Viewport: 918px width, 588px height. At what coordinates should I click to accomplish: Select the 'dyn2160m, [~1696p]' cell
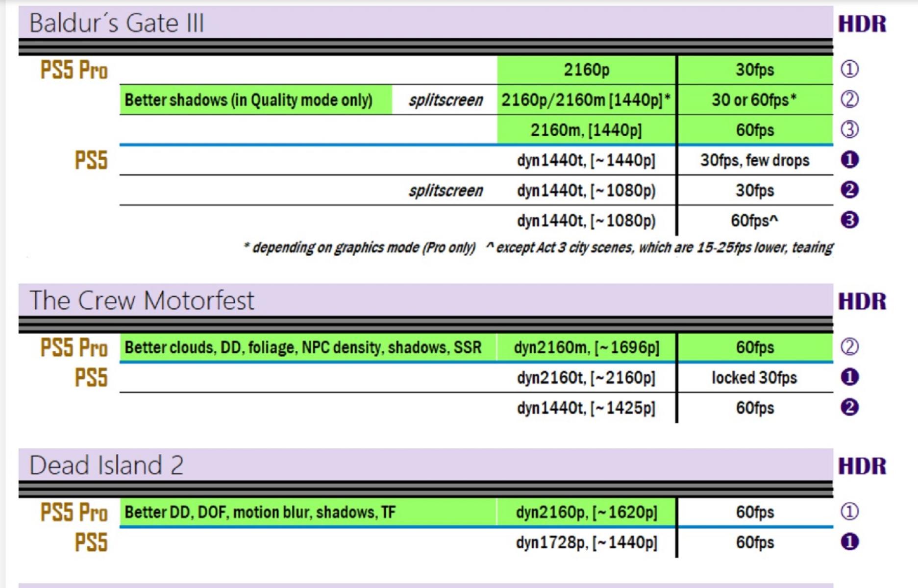tap(586, 347)
